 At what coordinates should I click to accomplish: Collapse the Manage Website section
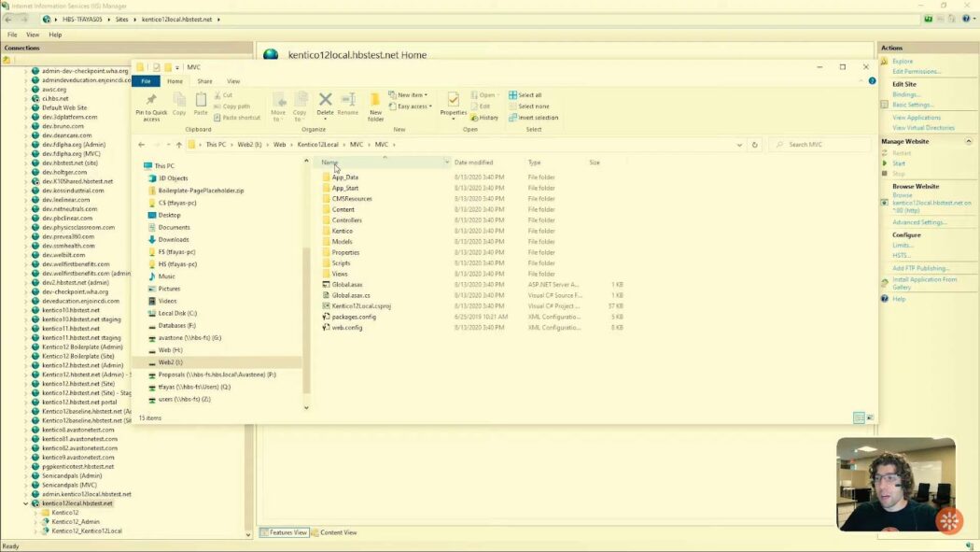[x=968, y=141]
